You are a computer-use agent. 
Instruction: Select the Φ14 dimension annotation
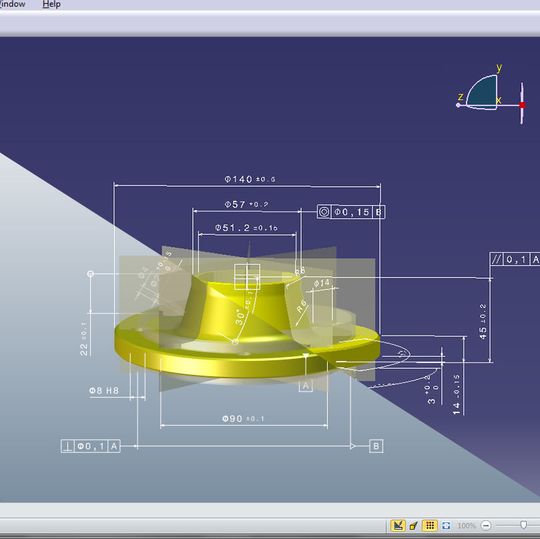[322, 283]
